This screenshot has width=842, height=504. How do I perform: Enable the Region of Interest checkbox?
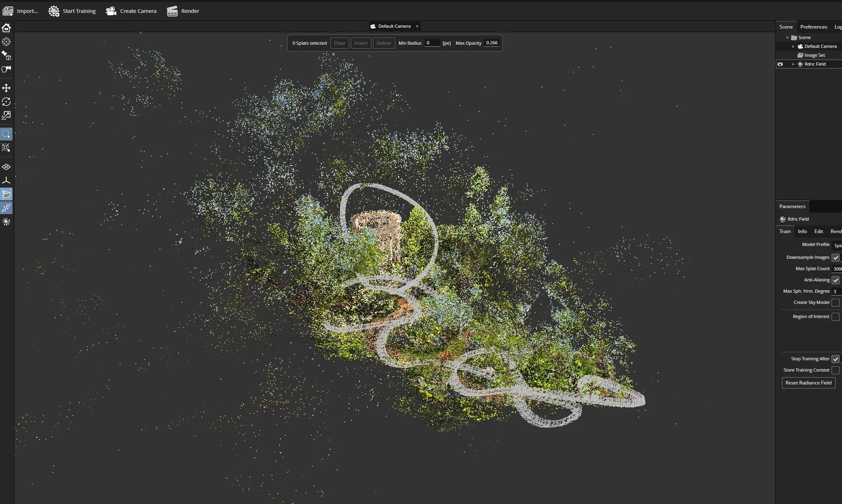[x=836, y=317]
